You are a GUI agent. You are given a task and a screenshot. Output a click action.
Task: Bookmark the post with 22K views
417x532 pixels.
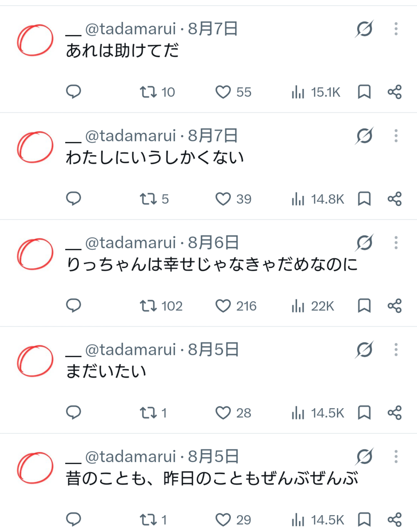[x=364, y=306]
